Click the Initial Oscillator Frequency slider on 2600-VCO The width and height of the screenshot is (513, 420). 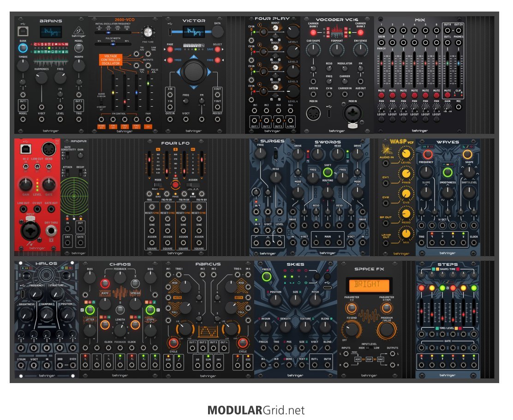click(x=113, y=33)
